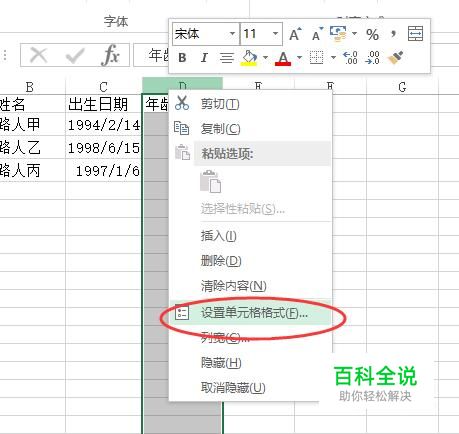This screenshot has width=459, height=434.
Task: Click the Format Painter brush
Action: tap(395, 57)
